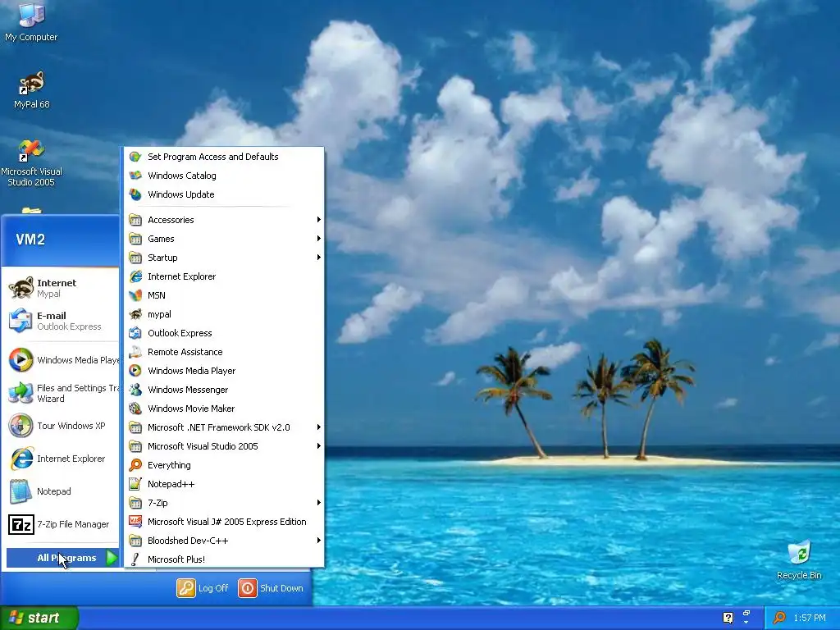This screenshot has height=630, width=840.
Task: Expand Microsoft .NET Framework SDK v2.0 submenu arrow
Action: (x=319, y=427)
